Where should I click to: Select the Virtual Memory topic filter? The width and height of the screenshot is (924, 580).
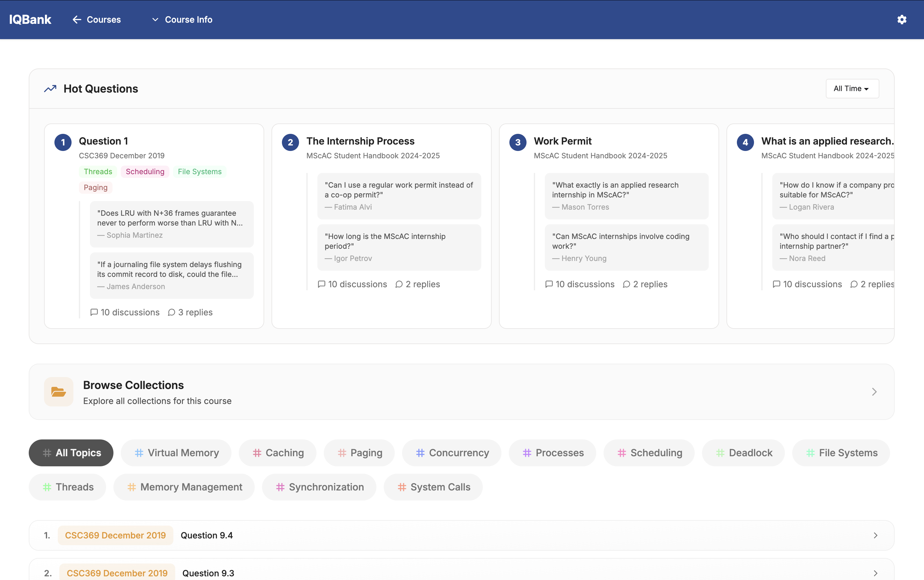coord(176,453)
